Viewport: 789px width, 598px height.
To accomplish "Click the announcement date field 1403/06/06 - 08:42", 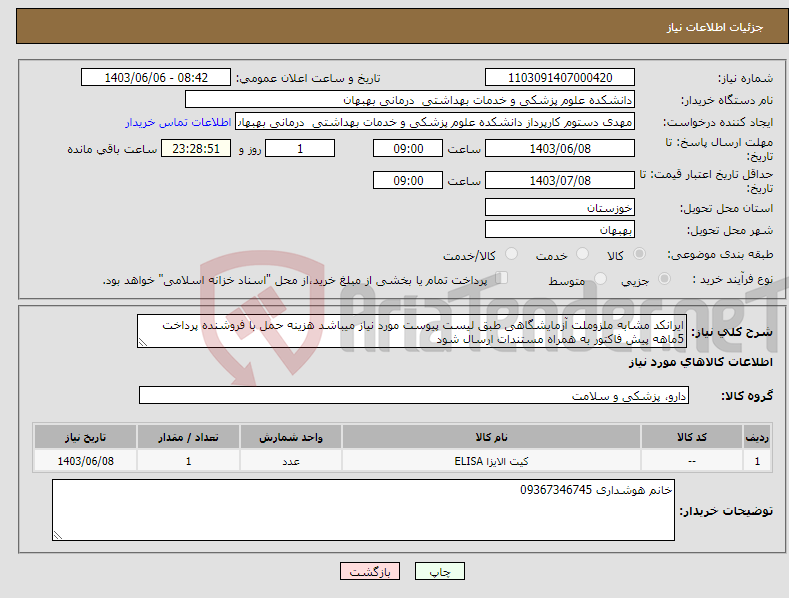I will (156, 78).
